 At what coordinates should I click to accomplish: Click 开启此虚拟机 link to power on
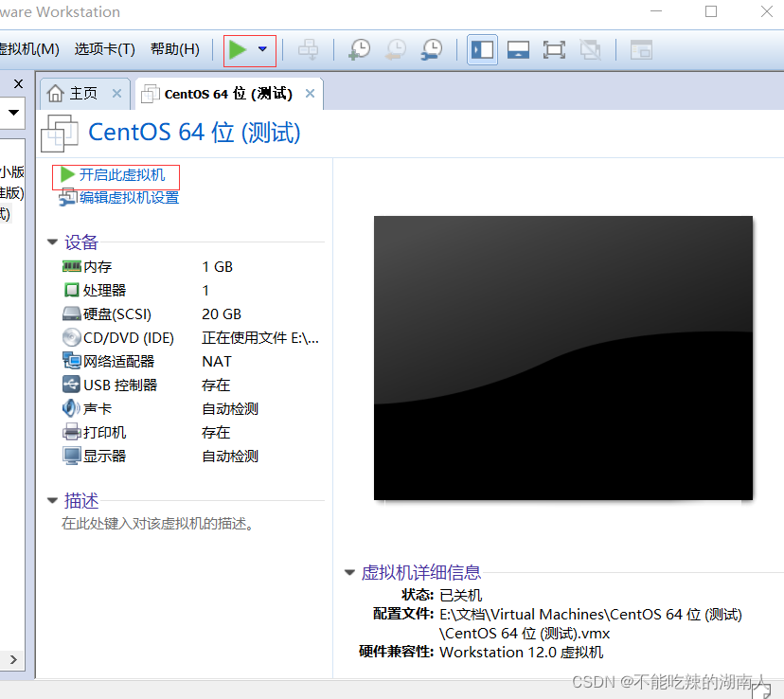tap(122, 174)
